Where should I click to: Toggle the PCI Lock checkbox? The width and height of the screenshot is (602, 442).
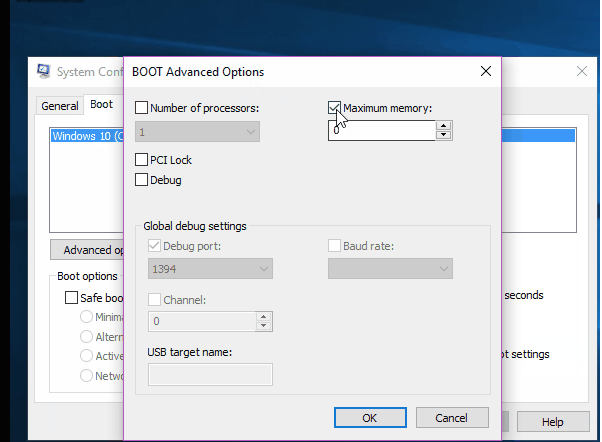[141, 160]
